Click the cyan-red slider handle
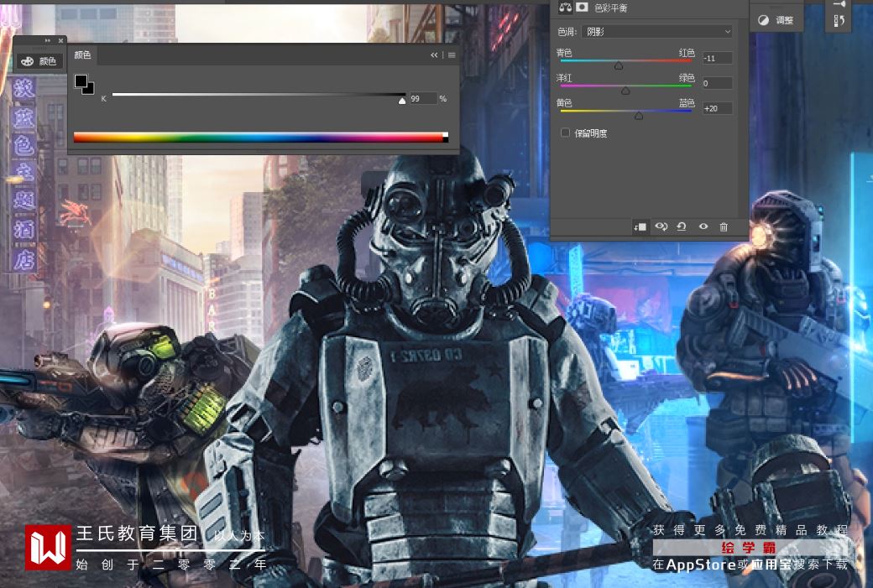 (619, 65)
